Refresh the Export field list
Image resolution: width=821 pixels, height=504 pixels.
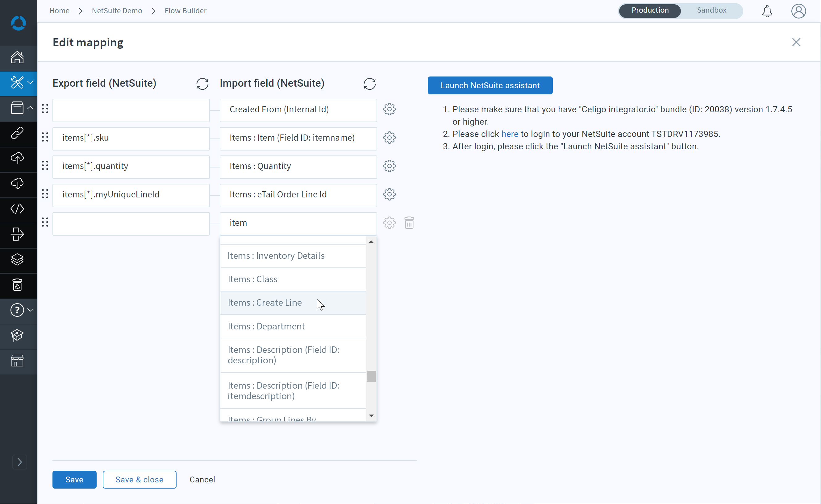click(x=202, y=84)
